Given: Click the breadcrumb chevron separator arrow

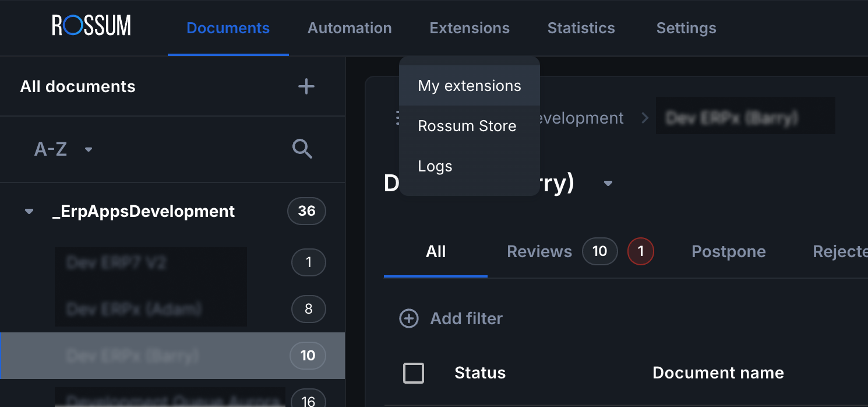Looking at the screenshot, I should [x=645, y=118].
